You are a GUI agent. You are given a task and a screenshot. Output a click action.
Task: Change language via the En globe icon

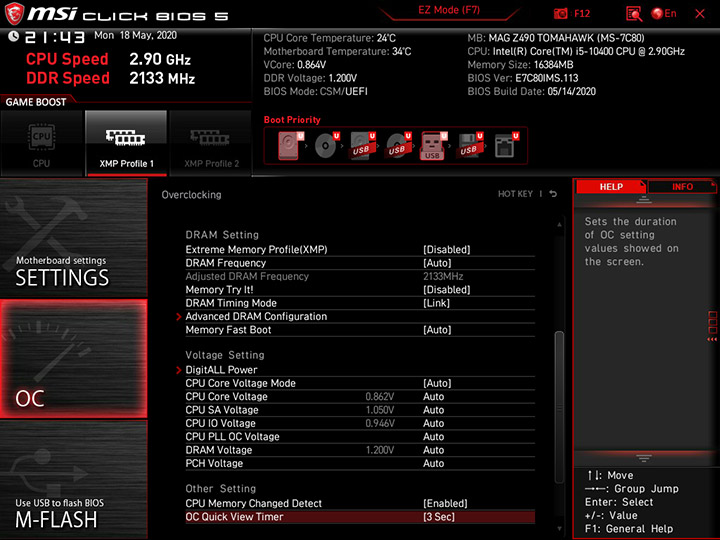(x=664, y=14)
